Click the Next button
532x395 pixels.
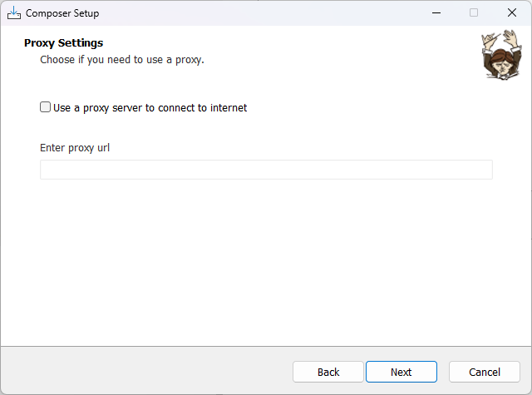tap(401, 372)
